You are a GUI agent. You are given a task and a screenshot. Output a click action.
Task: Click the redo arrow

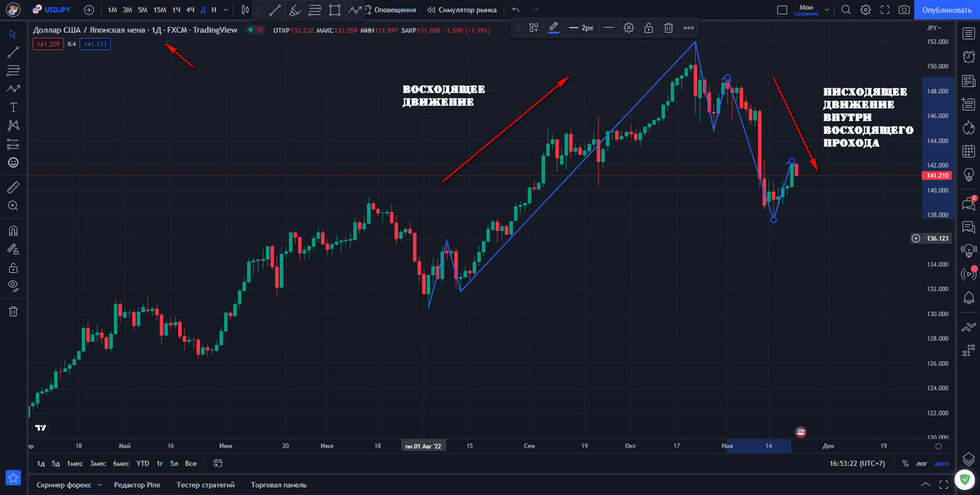click(535, 10)
